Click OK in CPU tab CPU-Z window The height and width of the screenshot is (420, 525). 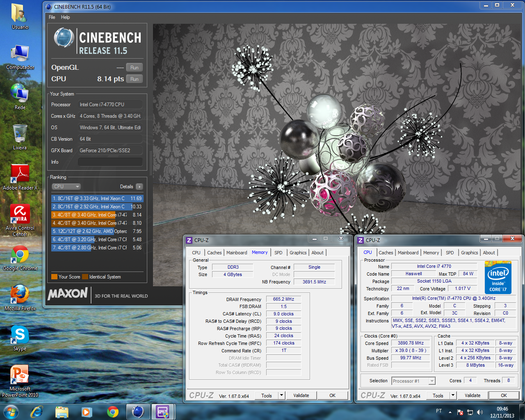(x=504, y=396)
